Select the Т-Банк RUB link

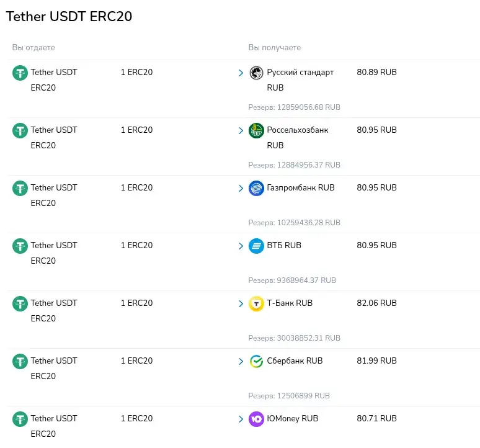(290, 303)
